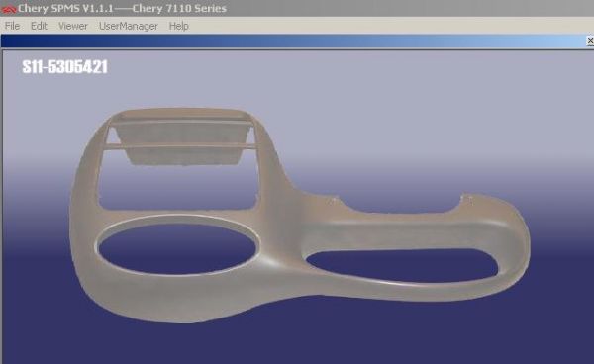The width and height of the screenshot is (594, 364).
Task: Select part number S11-5305421 label
Action: click(x=64, y=67)
